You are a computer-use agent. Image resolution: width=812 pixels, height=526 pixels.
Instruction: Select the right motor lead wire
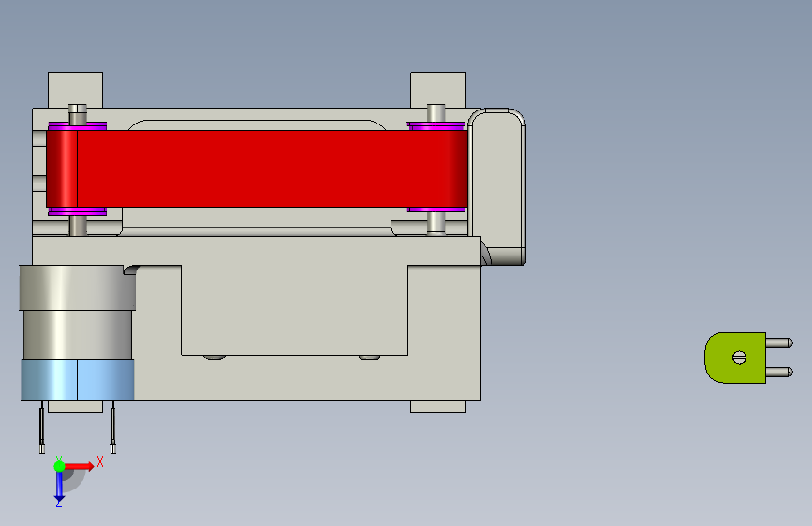point(113,427)
